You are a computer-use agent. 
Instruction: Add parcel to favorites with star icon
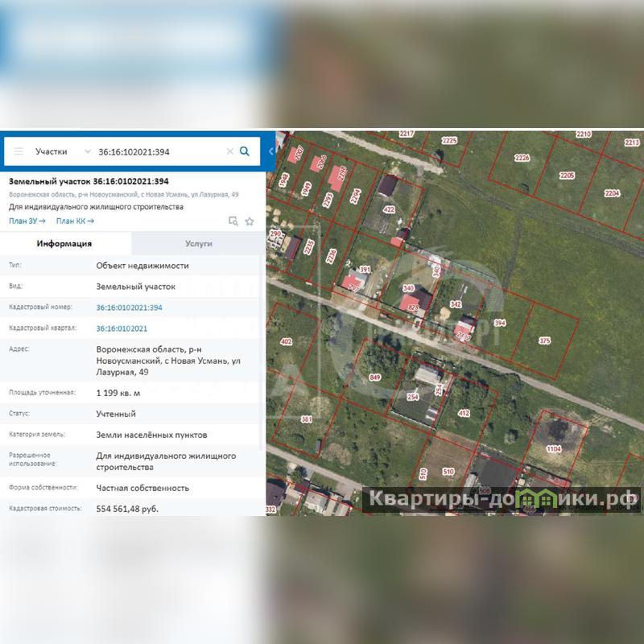(250, 221)
